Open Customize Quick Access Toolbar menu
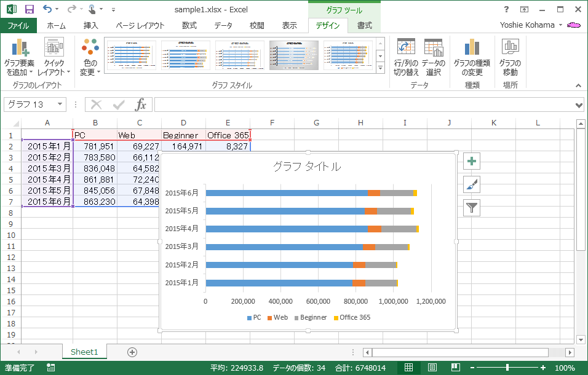 tap(113, 10)
